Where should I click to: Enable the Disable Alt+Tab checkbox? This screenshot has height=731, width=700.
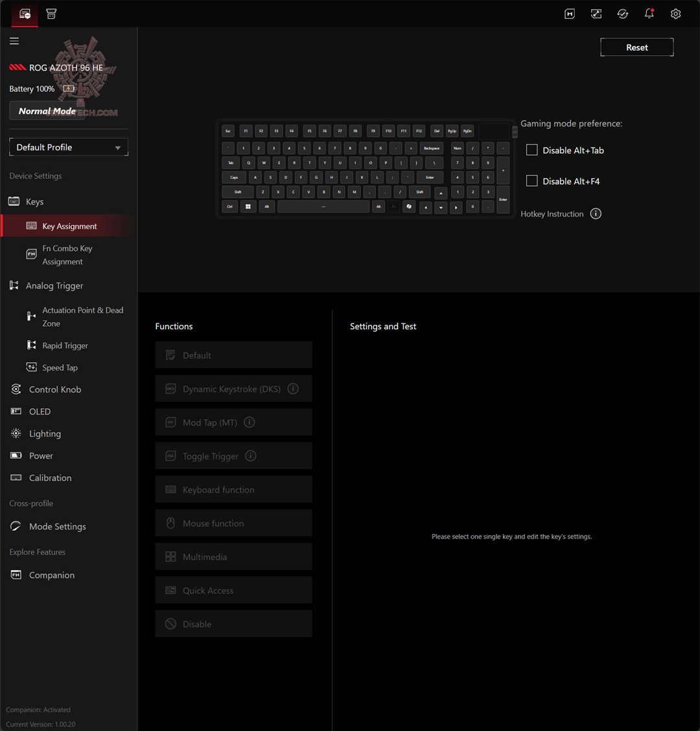coord(531,150)
